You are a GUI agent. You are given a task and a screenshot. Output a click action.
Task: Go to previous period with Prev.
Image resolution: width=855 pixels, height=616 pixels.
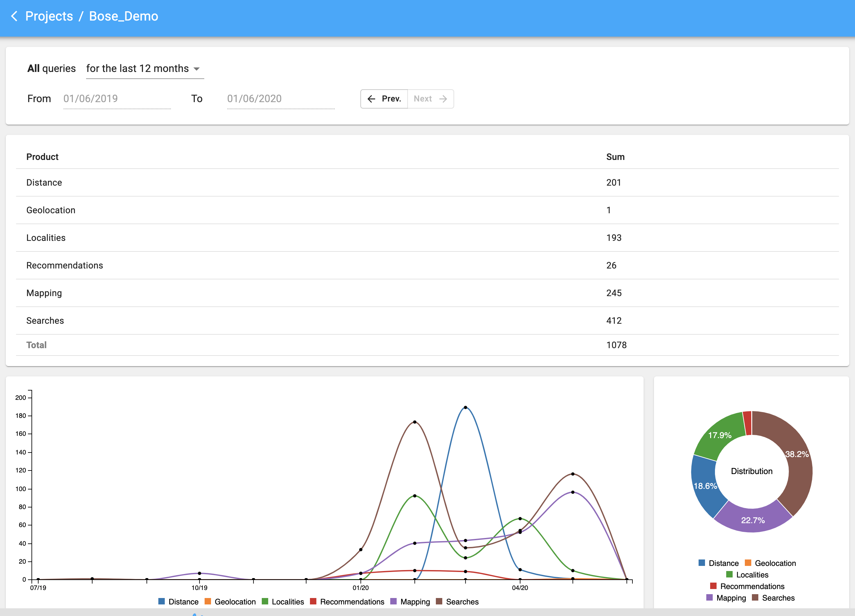tap(384, 99)
